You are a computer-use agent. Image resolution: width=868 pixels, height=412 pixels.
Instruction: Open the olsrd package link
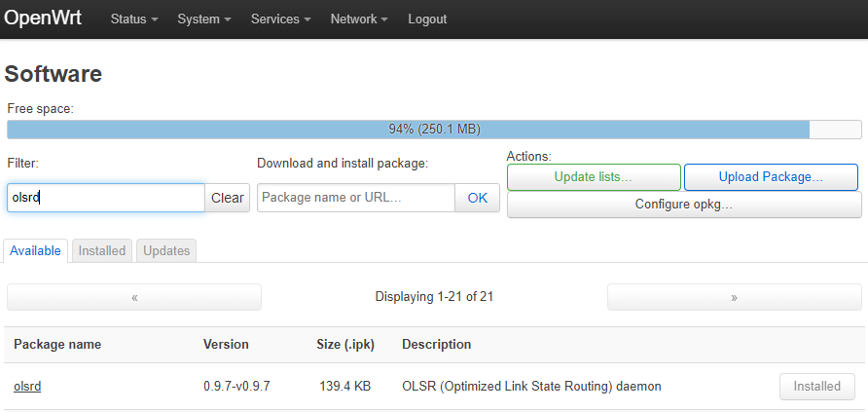click(27, 387)
